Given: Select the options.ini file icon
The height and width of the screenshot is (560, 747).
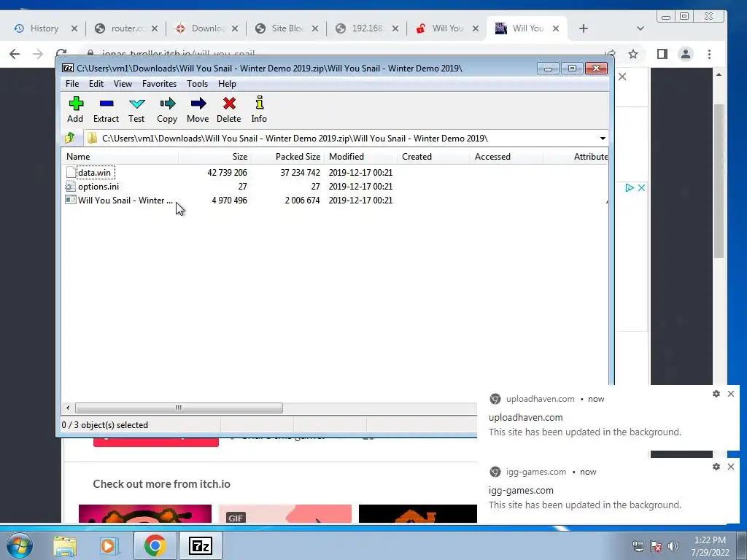Looking at the screenshot, I should click(71, 186).
